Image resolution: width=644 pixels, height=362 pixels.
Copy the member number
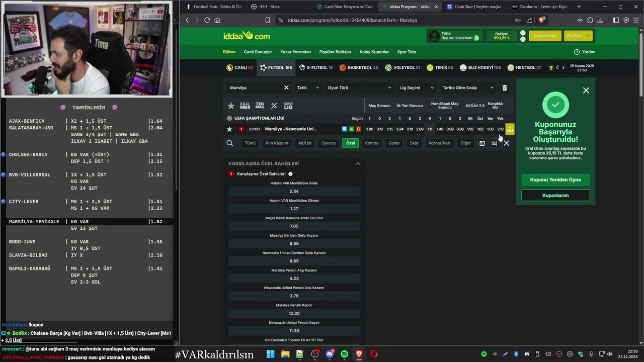476,38
